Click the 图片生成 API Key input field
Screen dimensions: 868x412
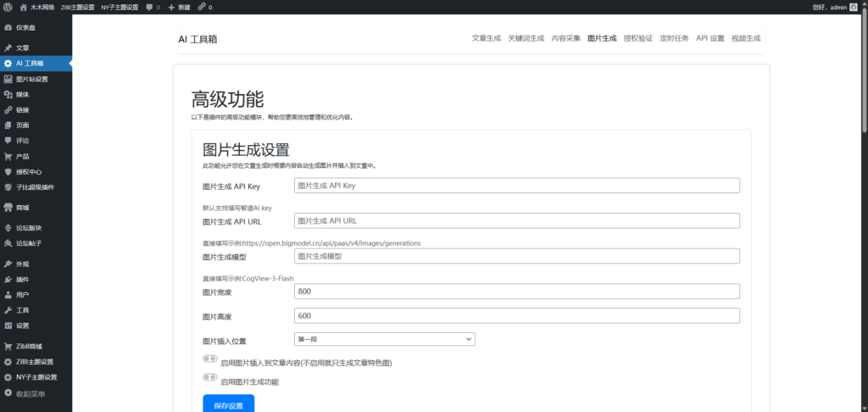(x=517, y=186)
